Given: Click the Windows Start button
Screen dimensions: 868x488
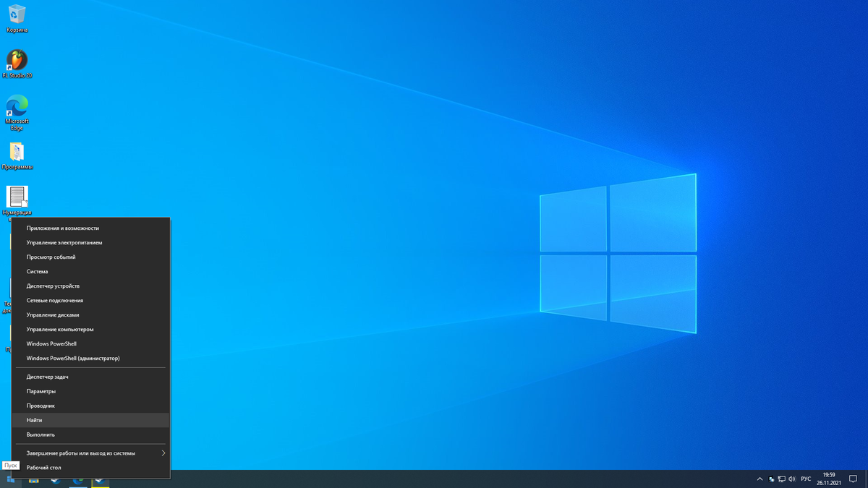Looking at the screenshot, I should [x=10, y=479].
